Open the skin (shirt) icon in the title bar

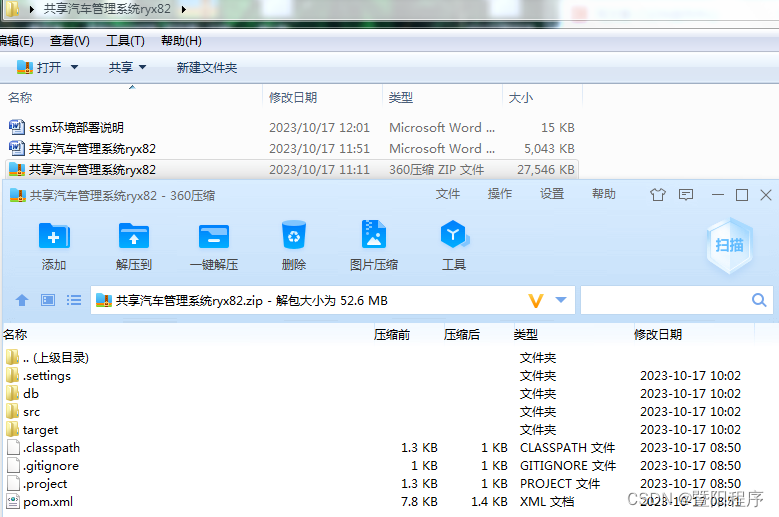[x=658, y=195]
